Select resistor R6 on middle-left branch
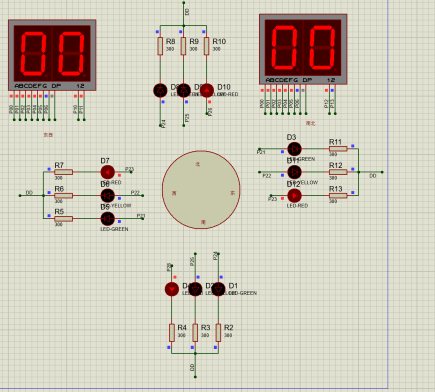Screen dimensions: 435x392 pos(63,196)
